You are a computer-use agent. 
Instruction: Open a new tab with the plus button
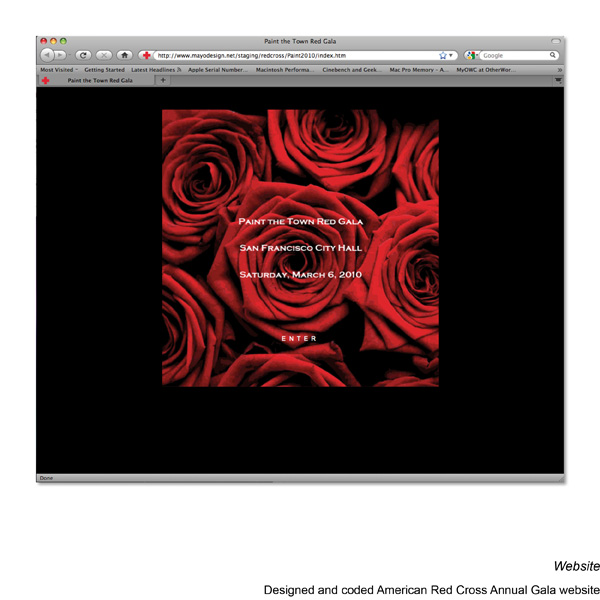(x=163, y=80)
